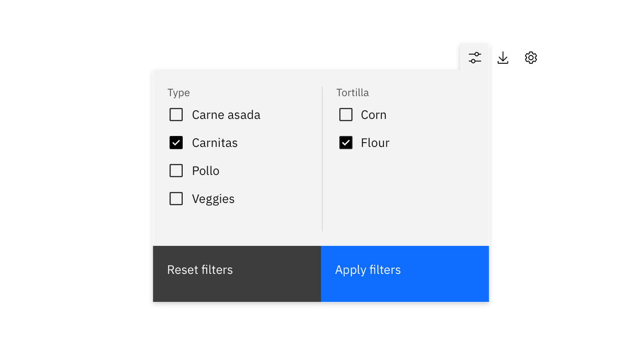This screenshot has width=644, height=358.
Task: Check the Pollo checkbox
Action: 176,171
